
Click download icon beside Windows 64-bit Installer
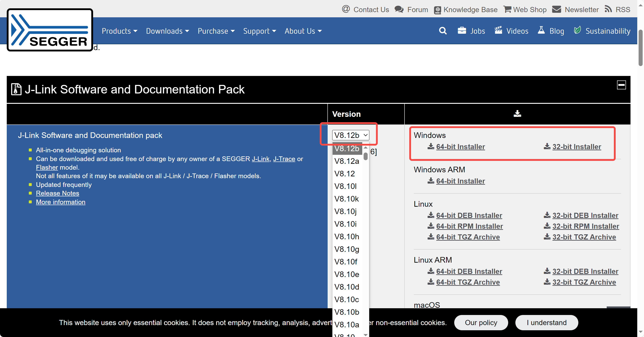(x=431, y=146)
